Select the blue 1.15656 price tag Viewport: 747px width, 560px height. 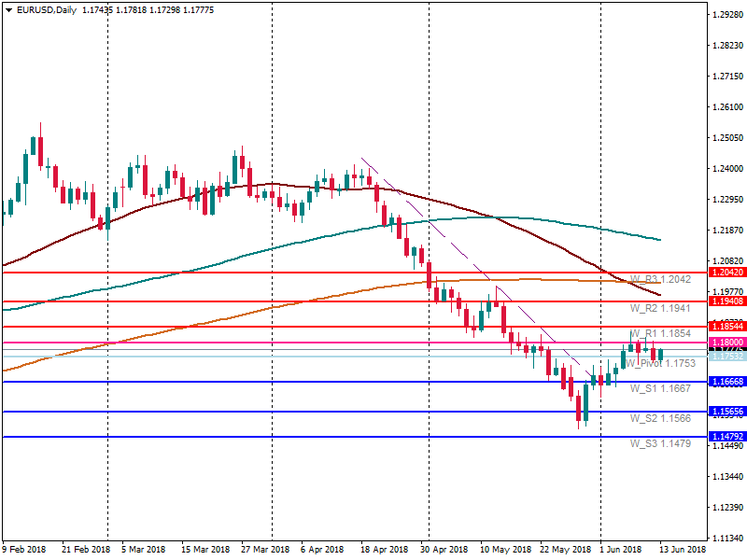point(726,412)
